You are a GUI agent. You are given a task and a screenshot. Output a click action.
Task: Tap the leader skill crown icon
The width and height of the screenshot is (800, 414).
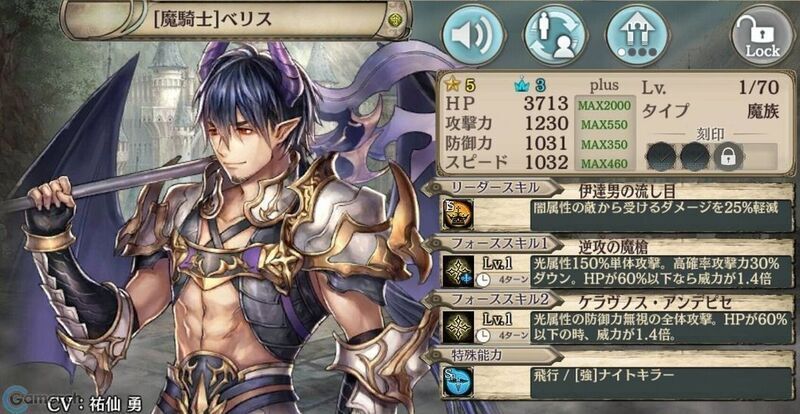458,213
